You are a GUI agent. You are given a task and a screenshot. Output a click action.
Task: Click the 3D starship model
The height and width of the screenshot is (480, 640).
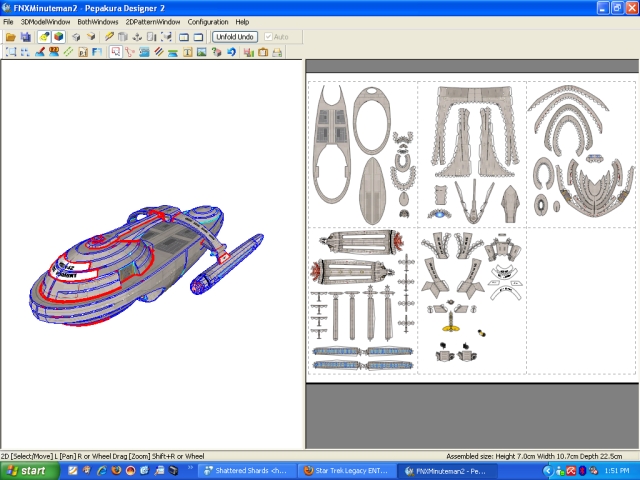tap(146, 265)
